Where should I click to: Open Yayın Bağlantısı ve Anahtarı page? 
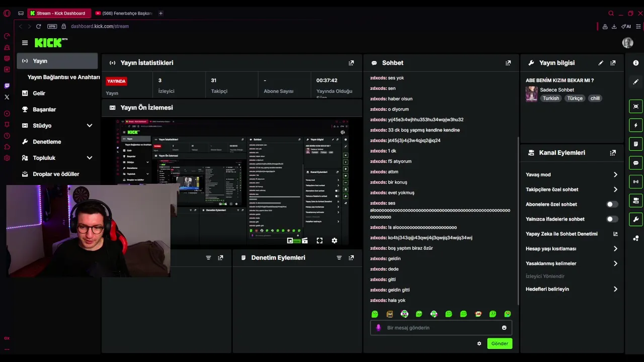63,77
